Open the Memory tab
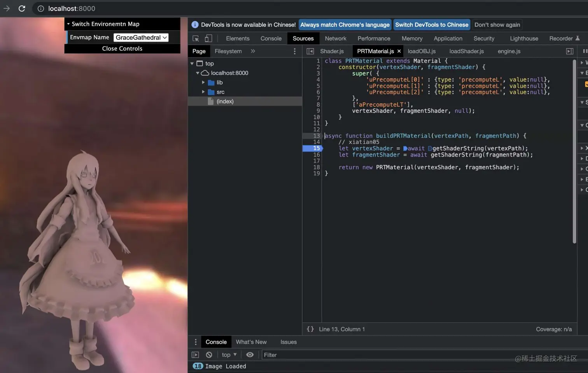The height and width of the screenshot is (373, 588). [412, 38]
